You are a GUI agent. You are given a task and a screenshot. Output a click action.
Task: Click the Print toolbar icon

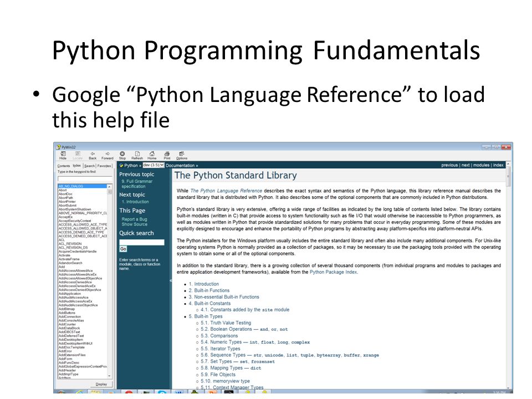click(167, 155)
